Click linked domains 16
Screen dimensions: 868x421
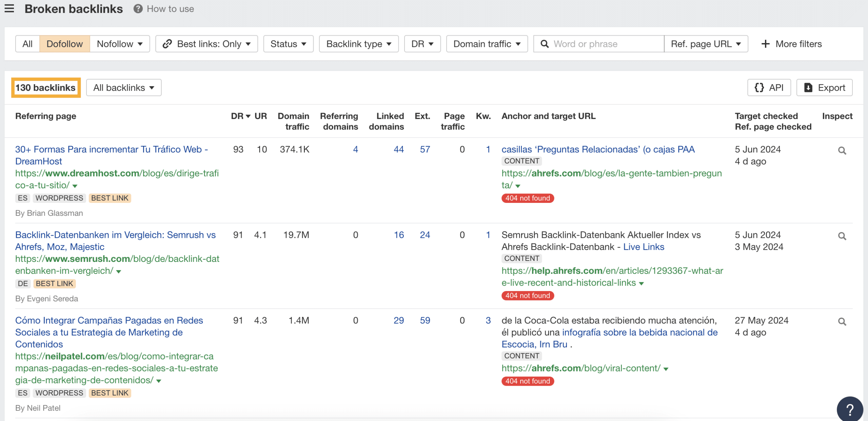tap(399, 235)
